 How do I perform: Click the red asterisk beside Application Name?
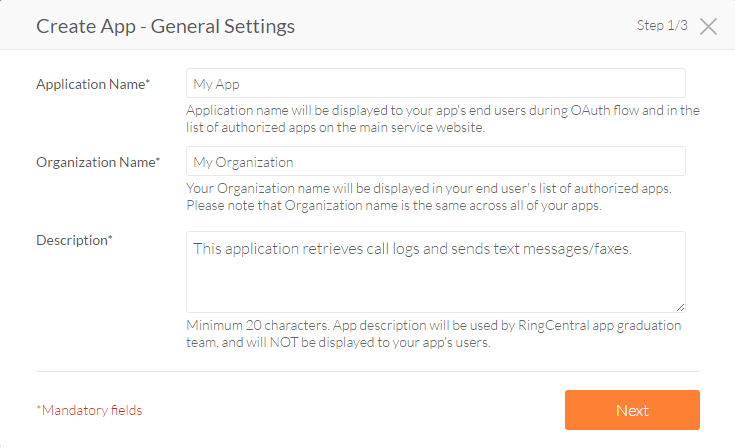click(x=148, y=83)
